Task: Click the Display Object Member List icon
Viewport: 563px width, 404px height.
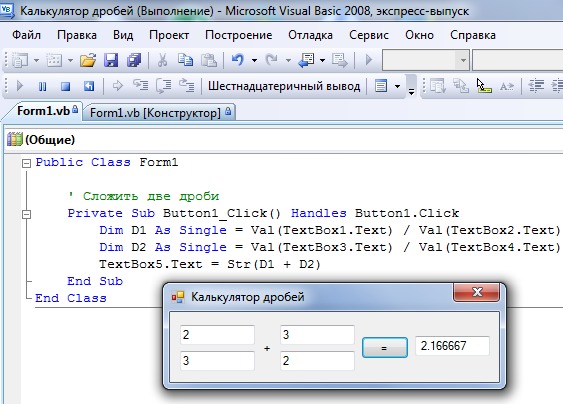Action: coord(437,86)
